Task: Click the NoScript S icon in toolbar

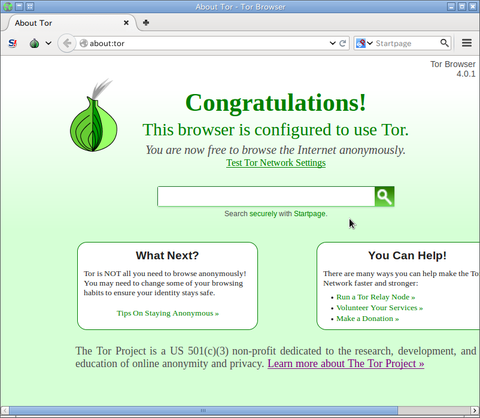Action: coord(13,43)
